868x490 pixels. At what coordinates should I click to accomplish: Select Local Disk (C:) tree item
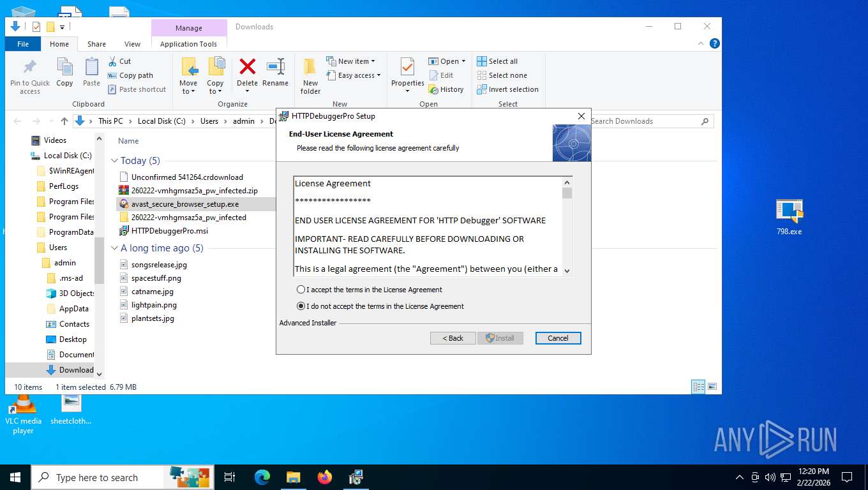68,156
